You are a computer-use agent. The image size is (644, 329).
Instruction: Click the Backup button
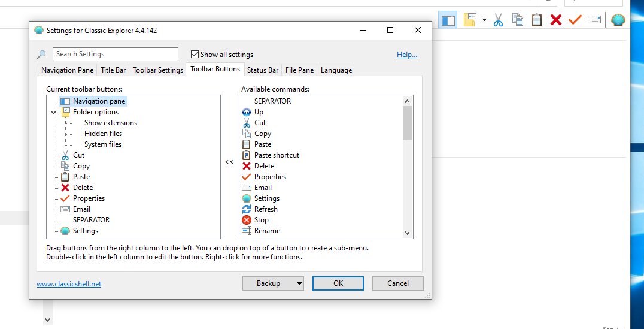coord(268,283)
